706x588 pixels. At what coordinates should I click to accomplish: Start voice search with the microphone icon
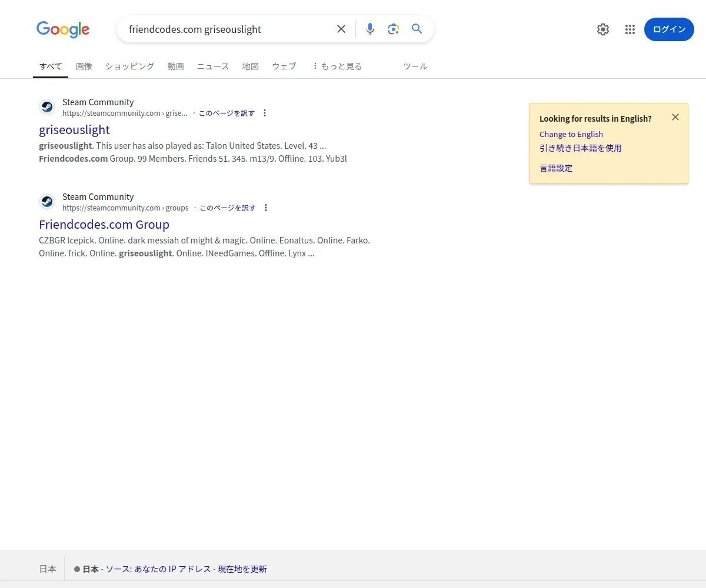coord(369,29)
